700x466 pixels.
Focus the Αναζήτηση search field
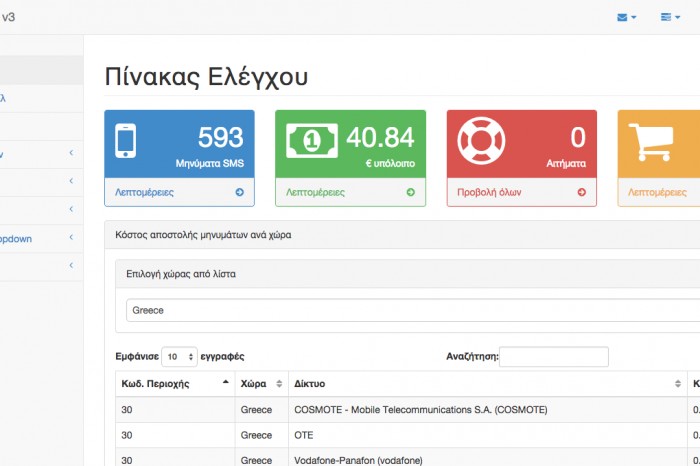coord(554,357)
